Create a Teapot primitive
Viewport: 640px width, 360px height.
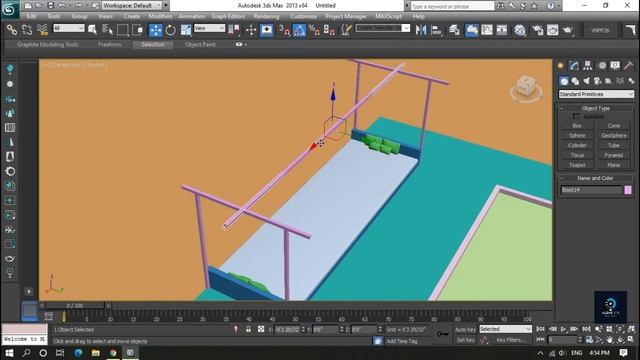(577, 165)
